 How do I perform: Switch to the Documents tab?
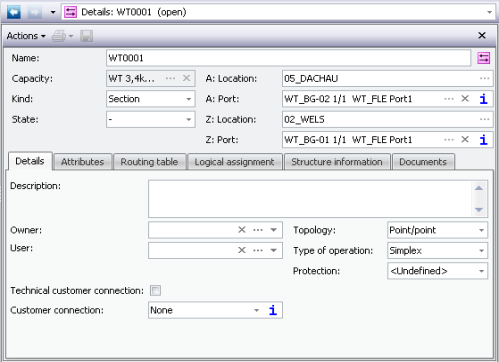point(423,162)
